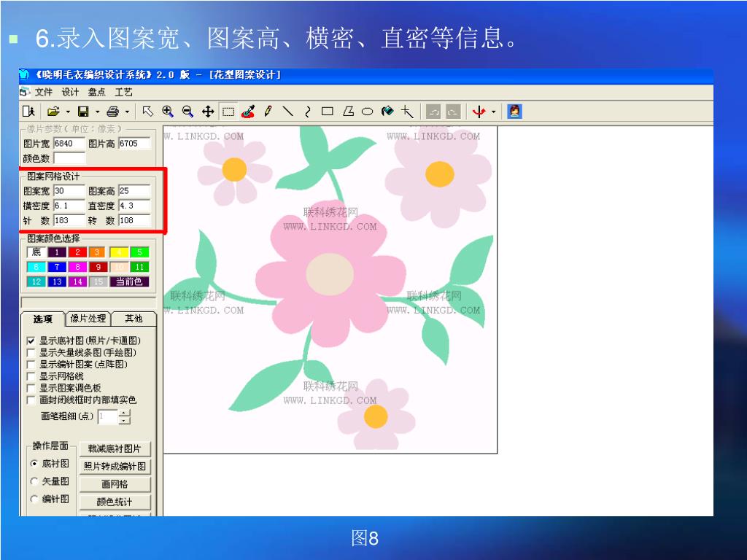Click the person avatar help icon
Viewport: 747px width, 560px height.
pos(514,112)
